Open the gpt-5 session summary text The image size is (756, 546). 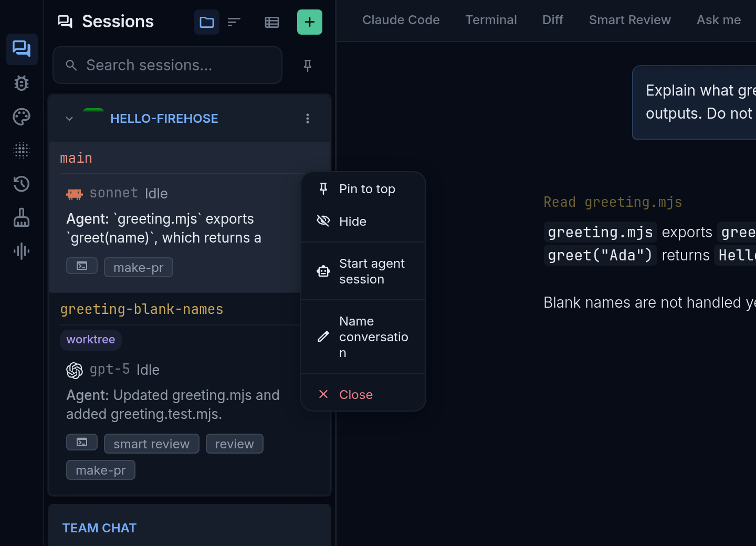pos(173,405)
